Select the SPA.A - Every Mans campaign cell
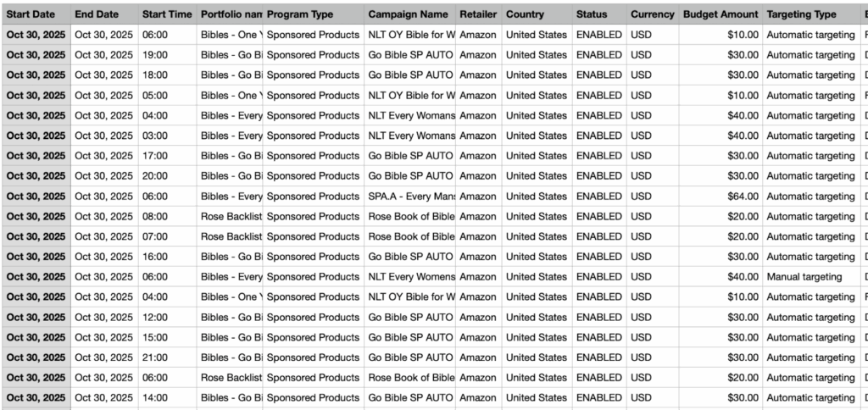 412,197
